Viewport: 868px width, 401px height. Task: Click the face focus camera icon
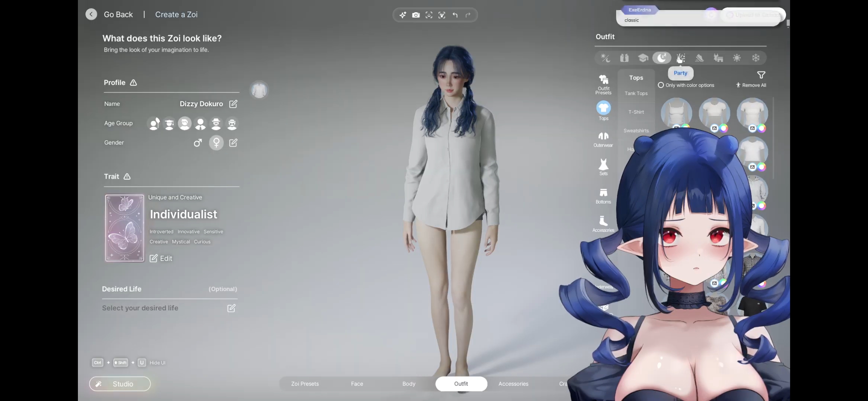pyautogui.click(x=429, y=15)
